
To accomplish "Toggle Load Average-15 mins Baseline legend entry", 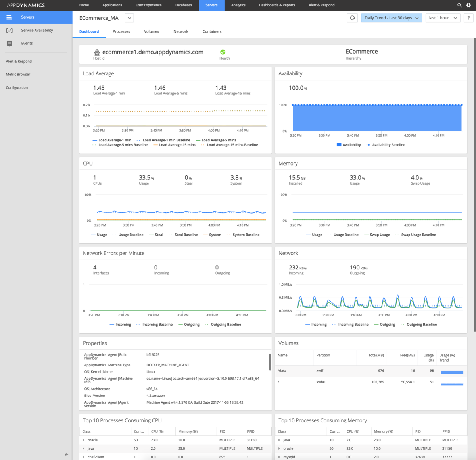I will [x=229, y=145].
